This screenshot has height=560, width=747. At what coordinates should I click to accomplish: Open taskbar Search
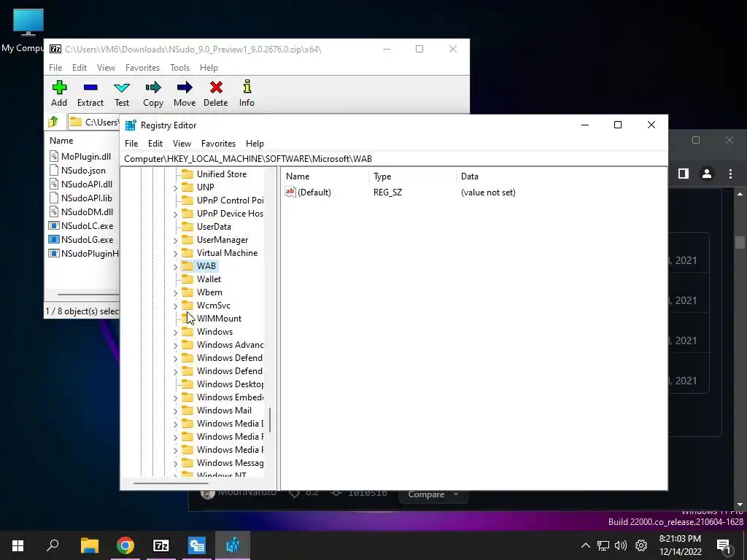coord(53,545)
